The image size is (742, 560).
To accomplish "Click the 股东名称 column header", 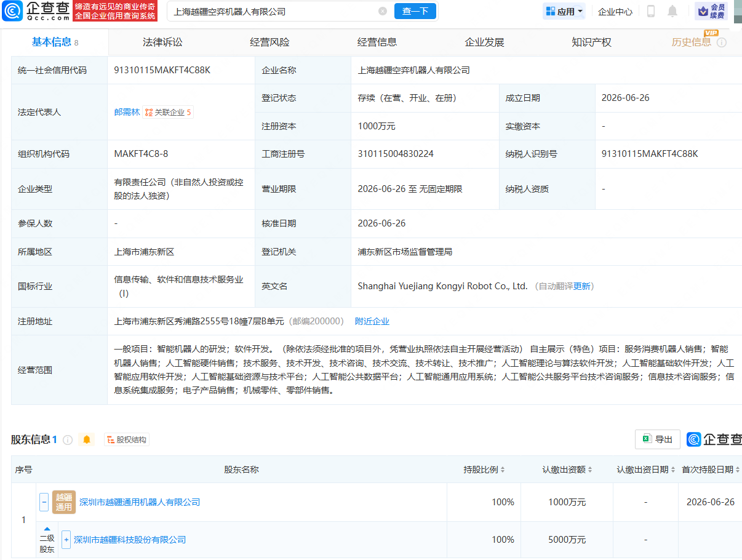I will [x=241, y=470].
